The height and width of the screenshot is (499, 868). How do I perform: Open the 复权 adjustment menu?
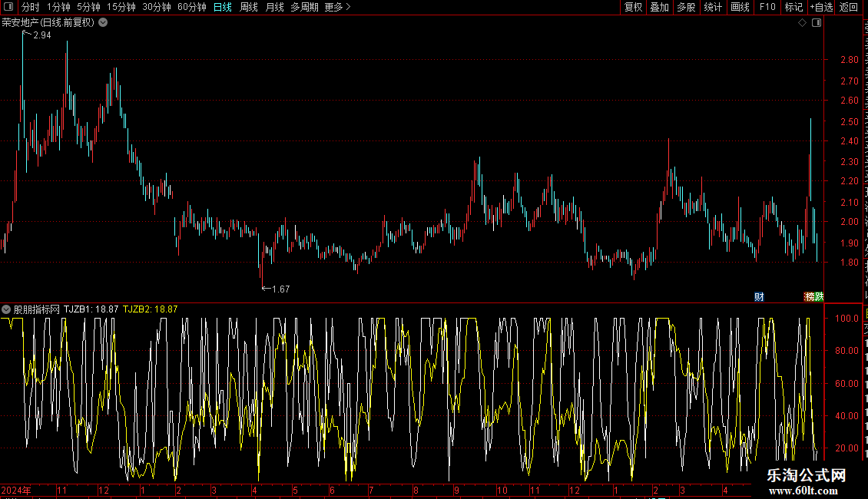pos(633,7)
